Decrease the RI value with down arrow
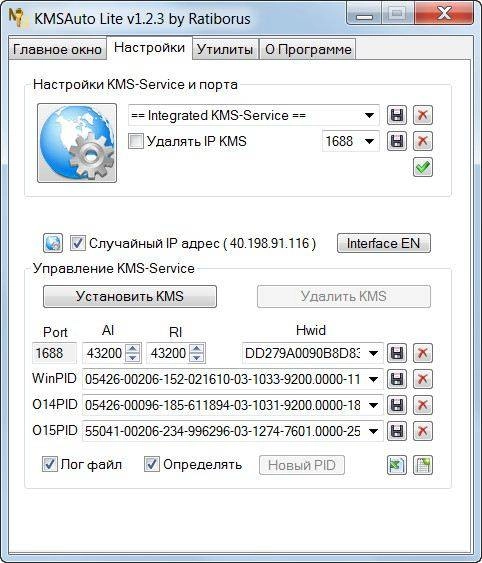482x563 pixels. point(196,358)
